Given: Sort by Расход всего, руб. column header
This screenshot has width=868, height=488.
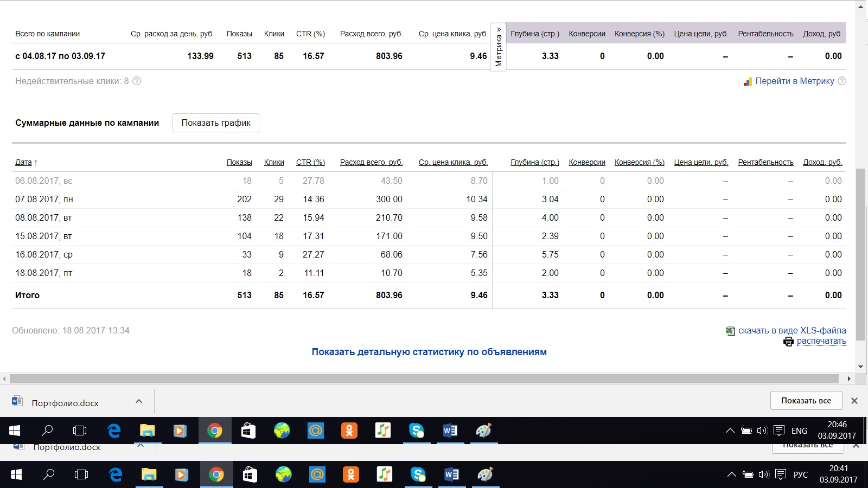Looking at the screenshot, I should point(371,162).
